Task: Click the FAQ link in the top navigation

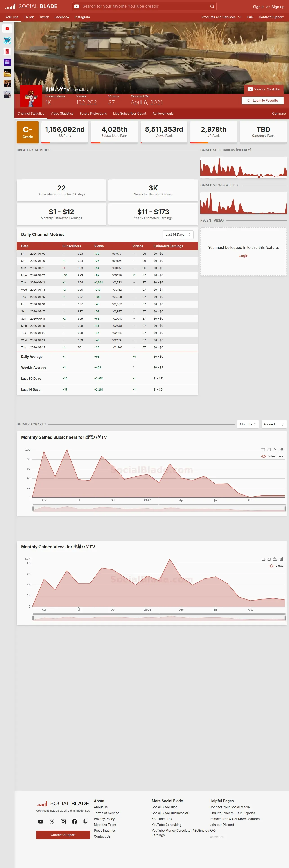Action: (x=250, y=17)
